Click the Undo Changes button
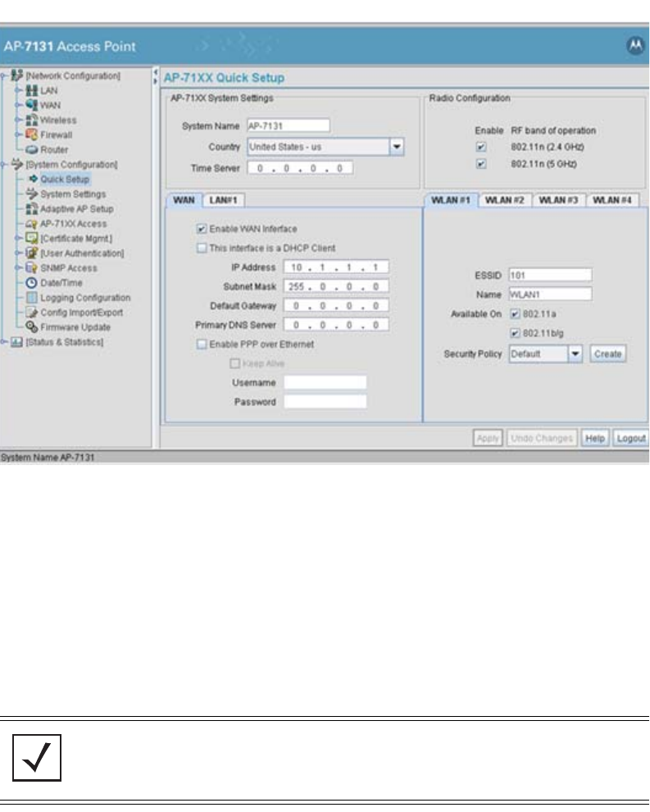The image size is (650, 812). pos(542,438)
